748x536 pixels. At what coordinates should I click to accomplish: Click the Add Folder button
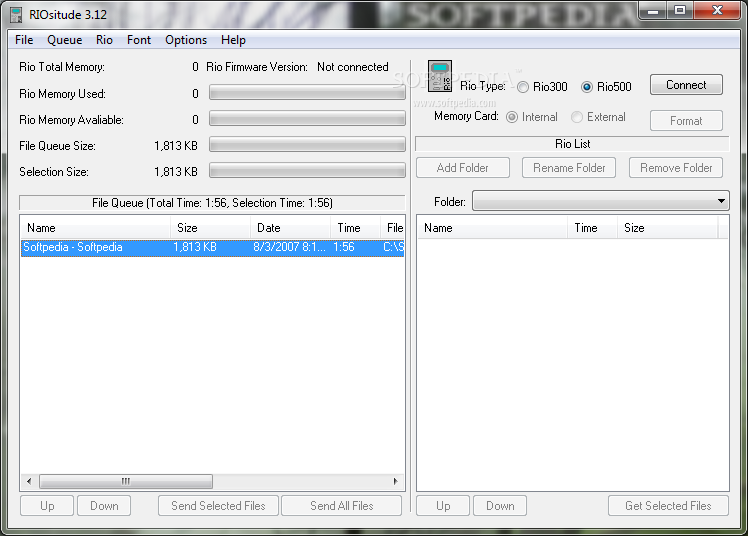463,168
